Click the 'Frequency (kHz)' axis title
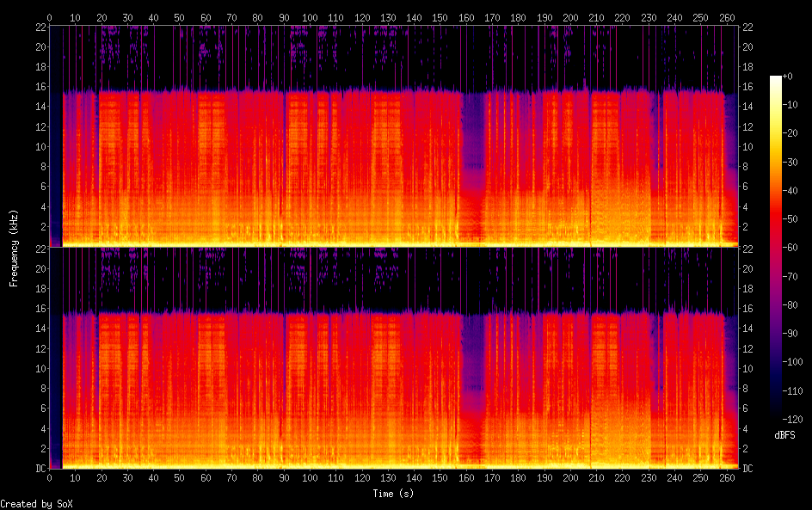The width and height of the screenshot is (812, 510). [x=14, y=248]
